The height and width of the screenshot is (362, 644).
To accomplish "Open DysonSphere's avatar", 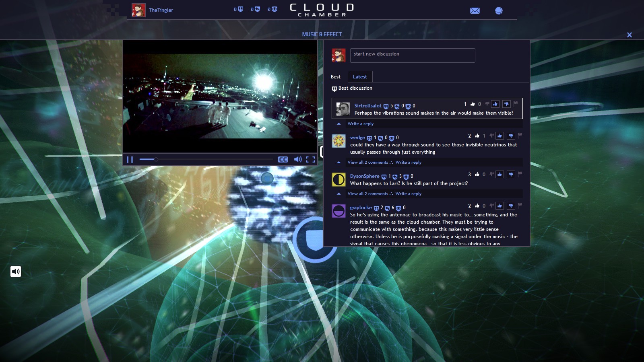I will (339, 179).
